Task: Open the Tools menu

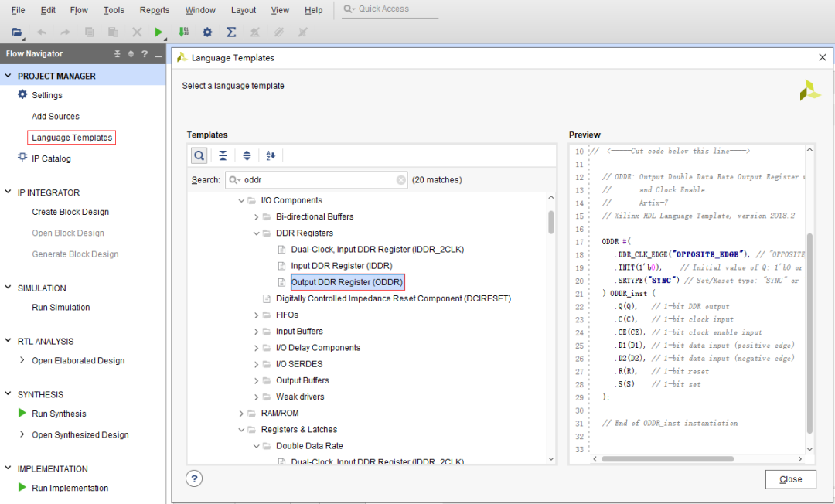Action: (114, 10)
